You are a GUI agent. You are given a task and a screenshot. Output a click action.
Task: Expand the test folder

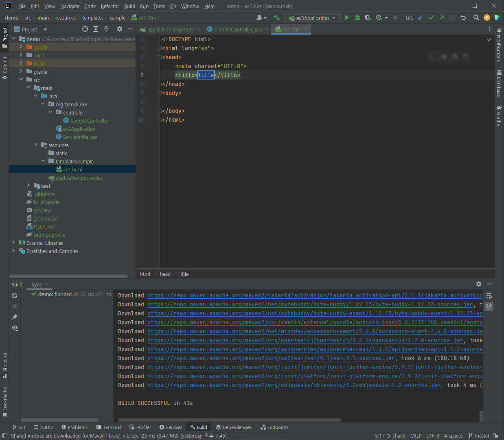coord(28,185)
